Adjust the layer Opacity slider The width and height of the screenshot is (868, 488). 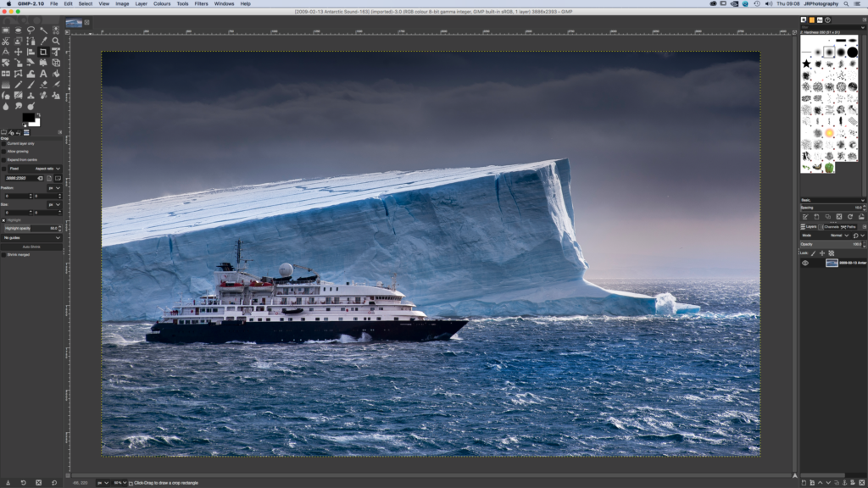pyautogui.click(x=832, y=244)
